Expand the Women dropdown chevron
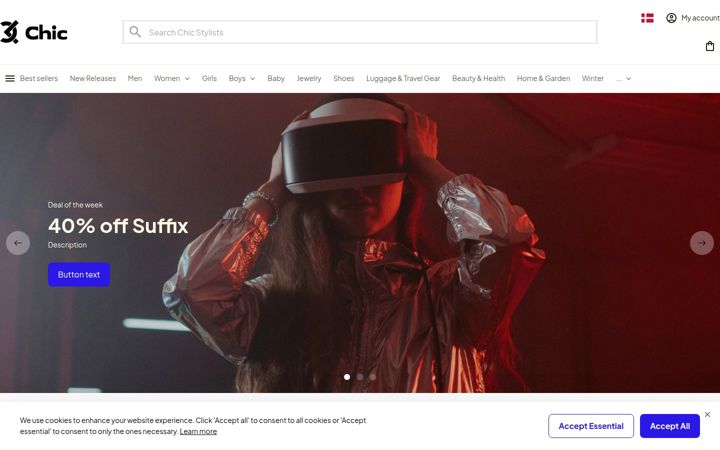The width and height of the screenshot is (720, 450). tap(187, 79)
